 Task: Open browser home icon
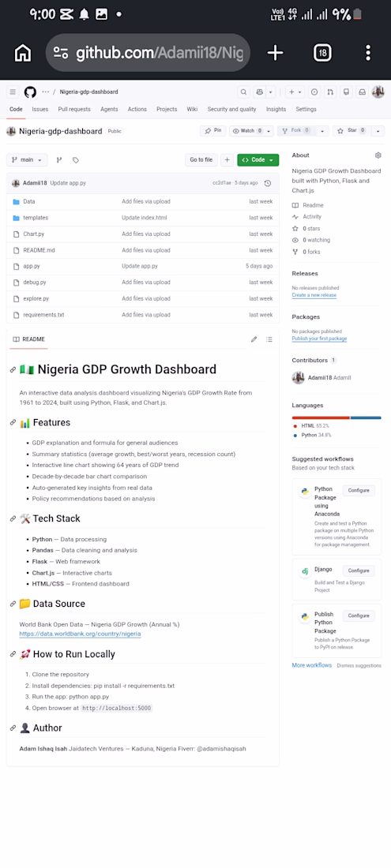coord(23,53)
